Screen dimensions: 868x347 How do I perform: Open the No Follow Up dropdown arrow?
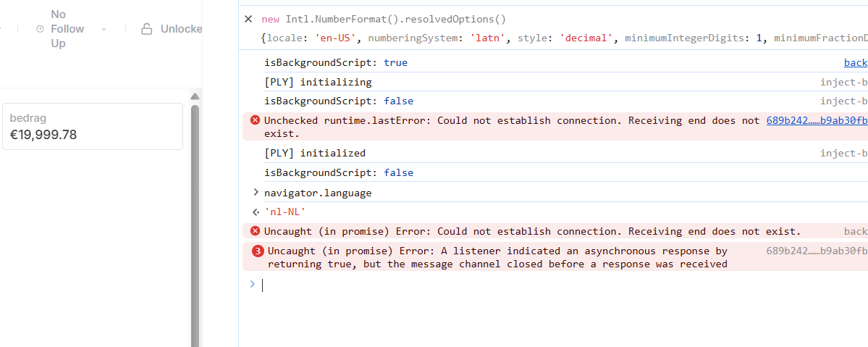click(104, 29)
